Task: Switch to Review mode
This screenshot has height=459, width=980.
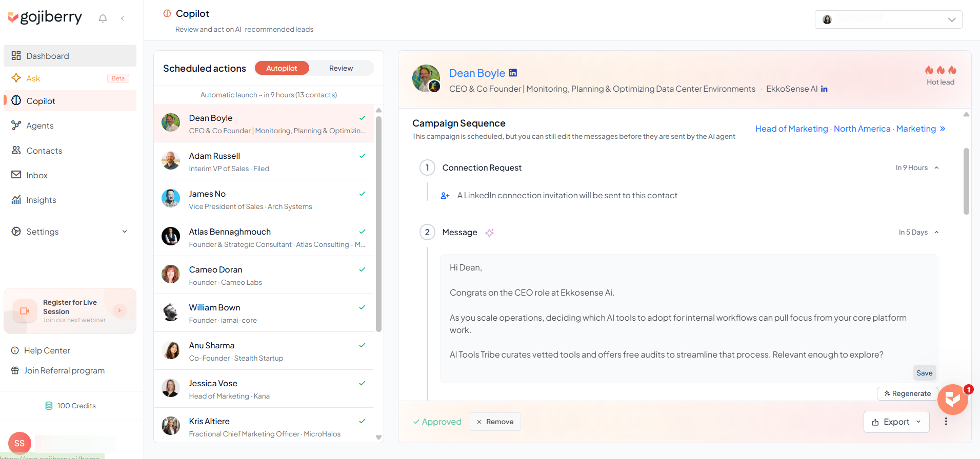Action: pyautogui.click(x=341, y=68)
